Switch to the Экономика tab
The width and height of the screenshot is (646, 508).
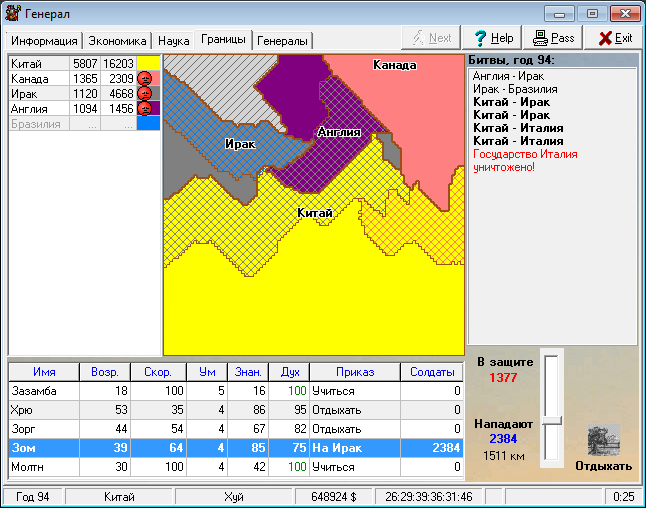(117, 41)
